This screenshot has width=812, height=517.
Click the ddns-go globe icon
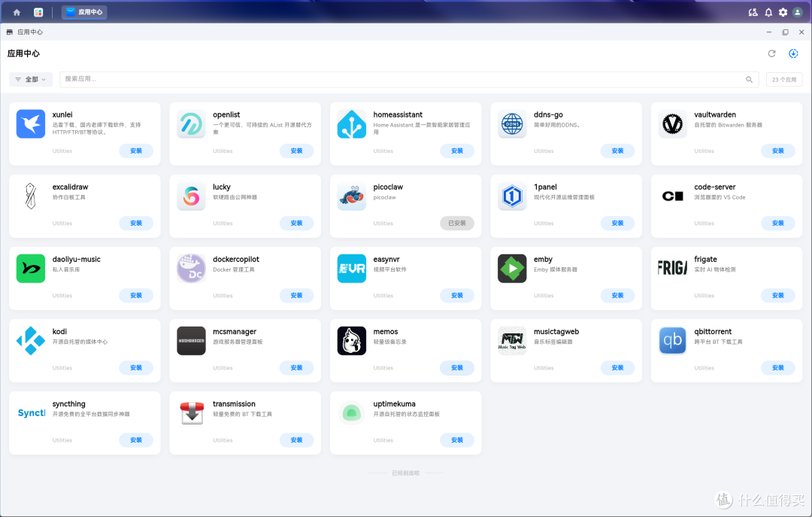(512, 124)
